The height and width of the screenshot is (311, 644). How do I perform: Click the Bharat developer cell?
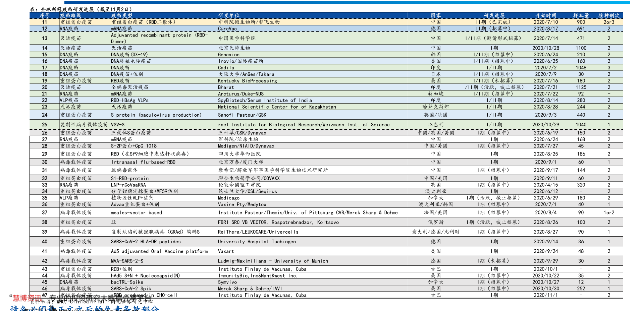coord(226,87)
